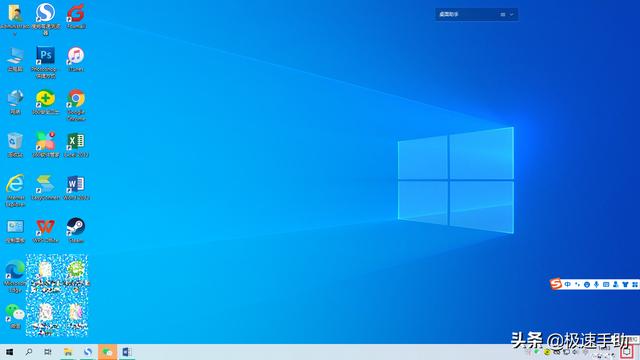Viewport: 640px width, 360px height.
Task: Click the taskbar search magnifier
Action: point(29,352)
